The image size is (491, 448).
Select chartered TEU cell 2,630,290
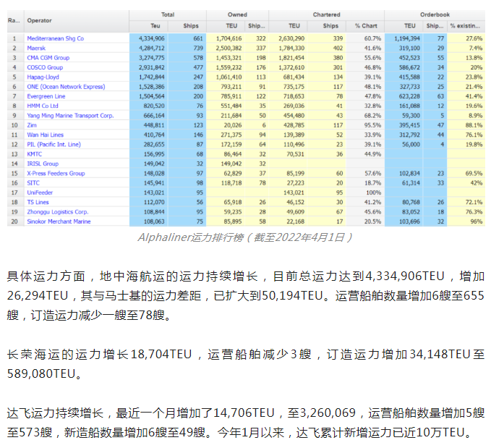[288, 38]
